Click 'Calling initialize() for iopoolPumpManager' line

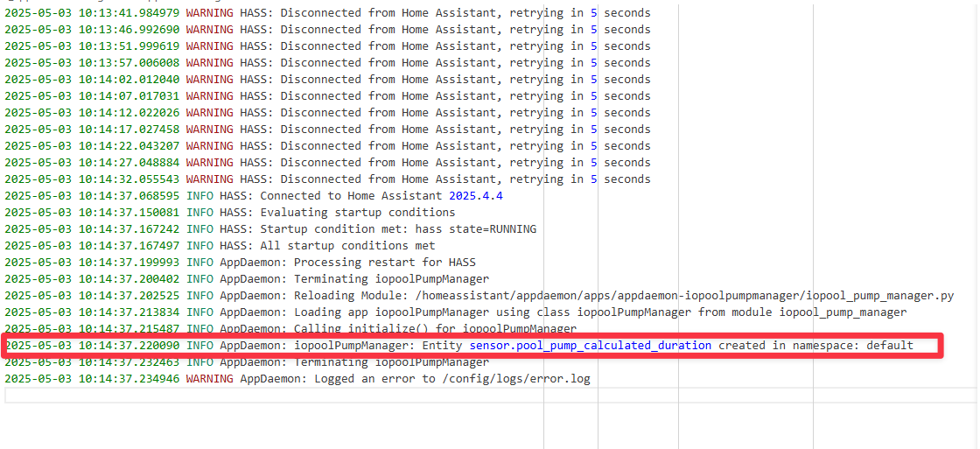[x=290, y=329]
